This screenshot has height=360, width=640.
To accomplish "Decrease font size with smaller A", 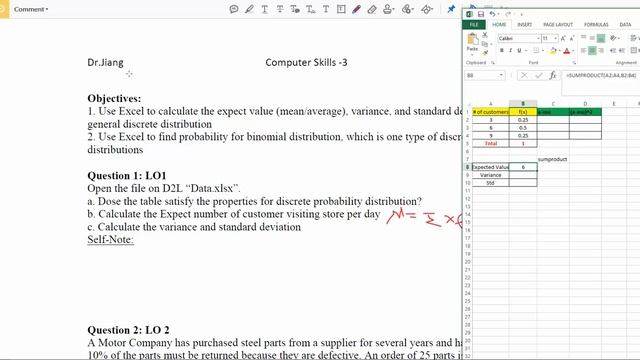I will [572, 38].
